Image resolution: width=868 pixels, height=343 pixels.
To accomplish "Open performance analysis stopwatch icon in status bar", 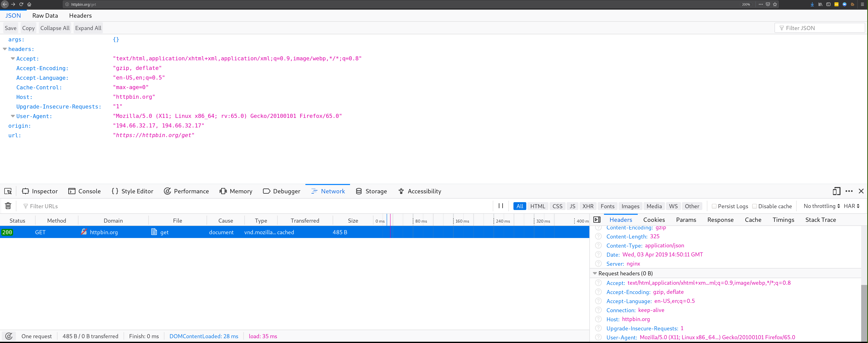I will [x=9, y=336].
